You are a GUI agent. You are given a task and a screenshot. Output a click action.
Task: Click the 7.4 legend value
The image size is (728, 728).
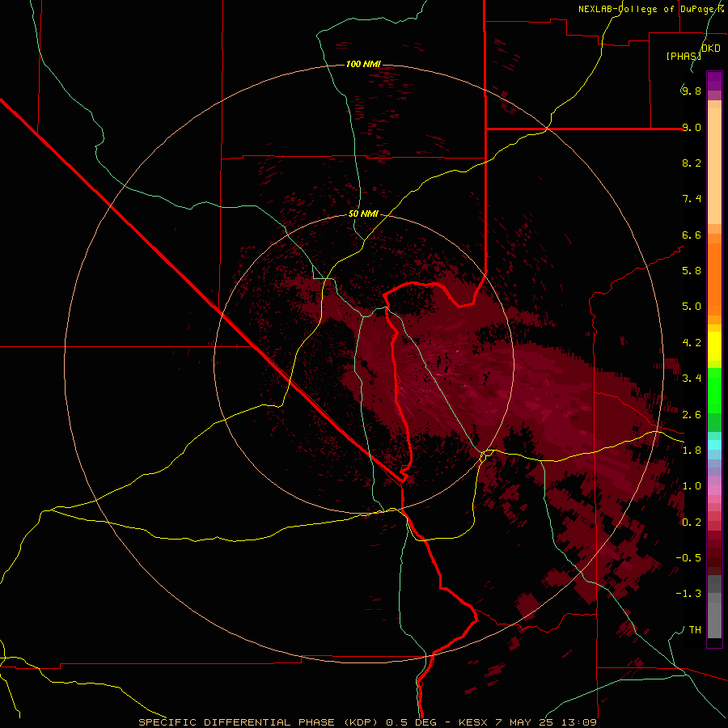(x=692, y=199)
